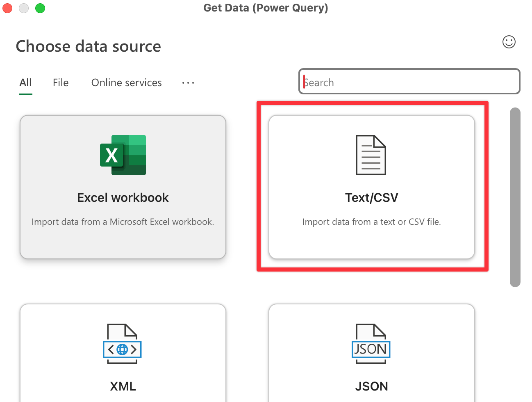This screenshot has width=532, height=402.
Task: Zoom the window with green button
Action: [x=40, y=8]
